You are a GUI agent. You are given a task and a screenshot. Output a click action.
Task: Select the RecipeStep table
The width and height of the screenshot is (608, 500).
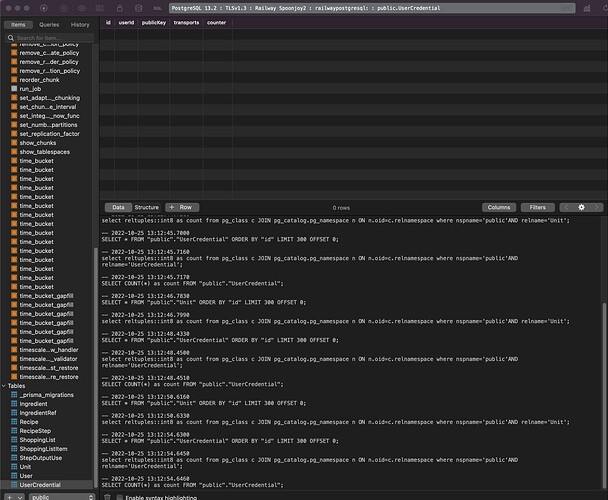coord(35,431)
